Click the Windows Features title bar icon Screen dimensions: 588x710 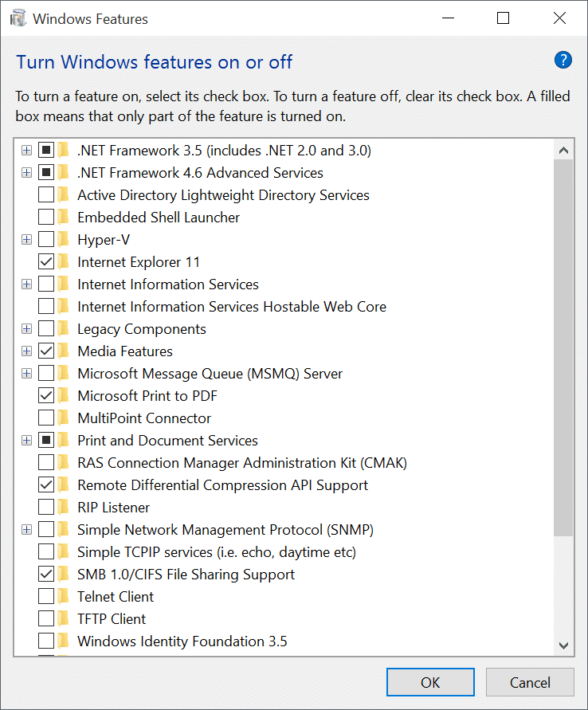(x=18, y=18)
